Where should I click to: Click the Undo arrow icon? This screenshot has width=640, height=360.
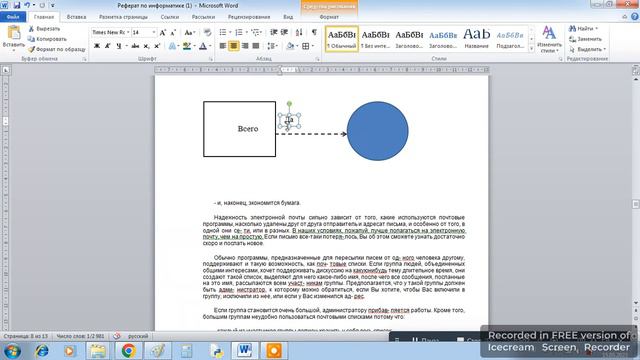click(x=27, y=5)
